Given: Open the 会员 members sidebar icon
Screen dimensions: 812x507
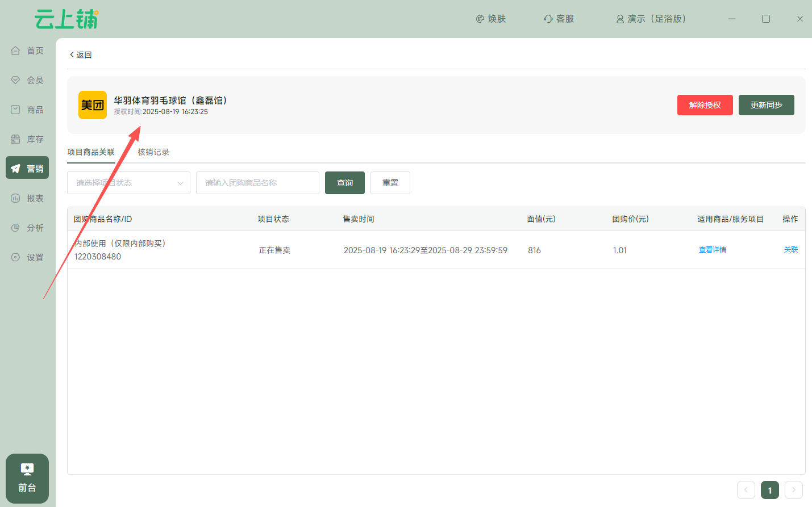Looking at the screenshot, I should point(16,80).
